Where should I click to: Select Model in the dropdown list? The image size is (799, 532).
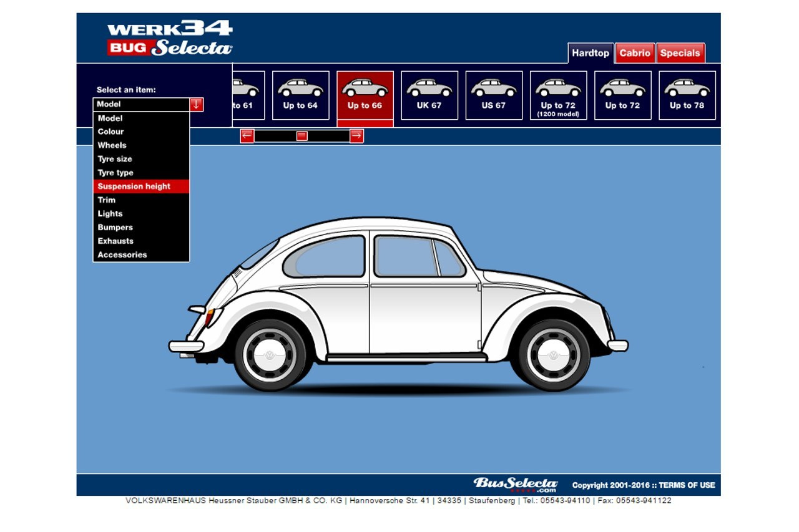click(141, 118)
